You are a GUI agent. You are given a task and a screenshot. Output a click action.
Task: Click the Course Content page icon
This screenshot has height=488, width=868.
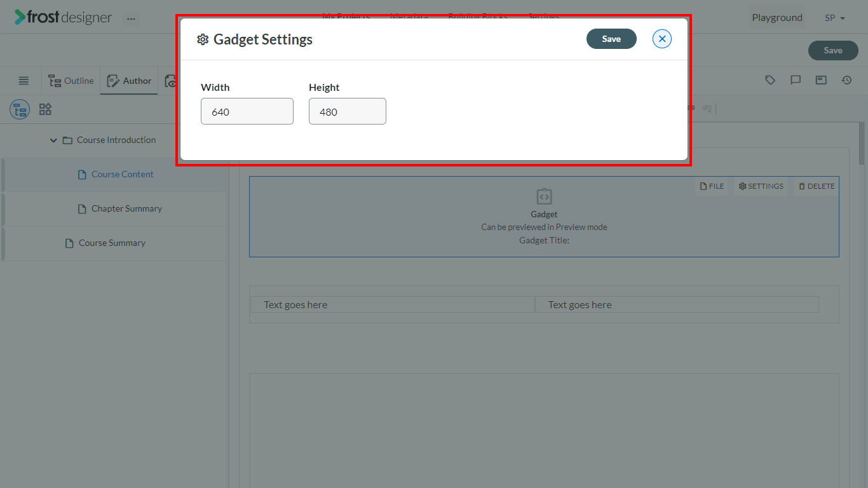tap(82, 174)
